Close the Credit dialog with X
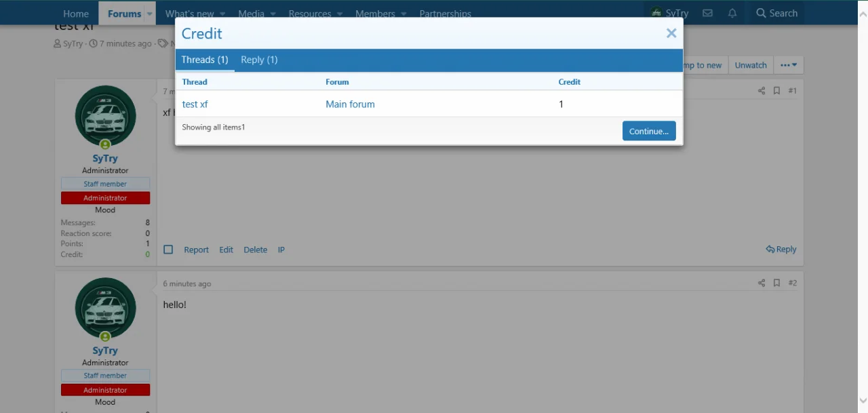868x413 pixels. tap(671, 33)
